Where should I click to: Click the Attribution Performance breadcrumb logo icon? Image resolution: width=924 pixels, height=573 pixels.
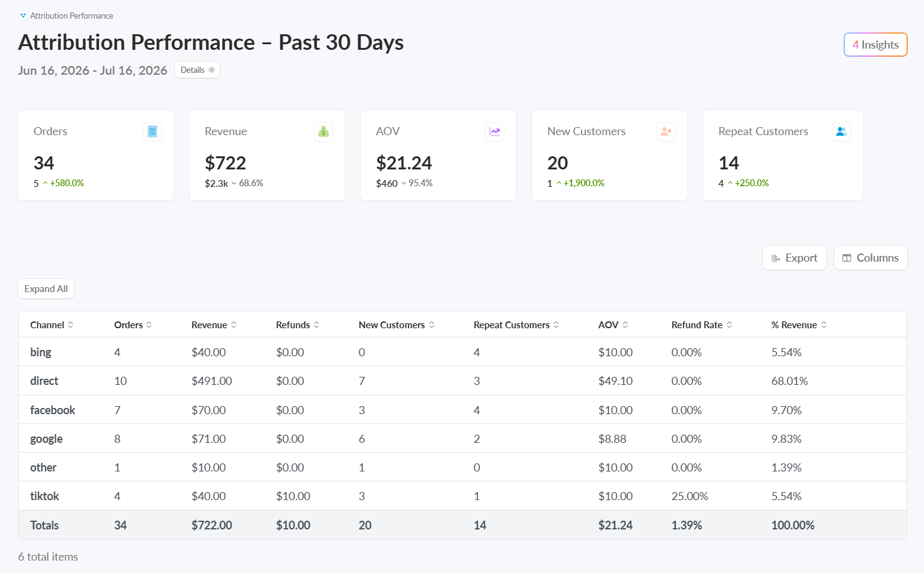[x=23, y=16]
